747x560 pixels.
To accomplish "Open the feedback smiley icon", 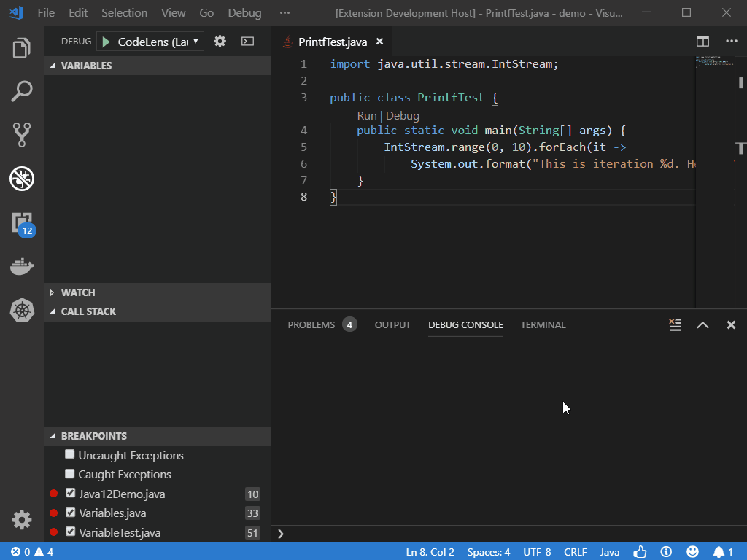I will (x=692, y=552).
